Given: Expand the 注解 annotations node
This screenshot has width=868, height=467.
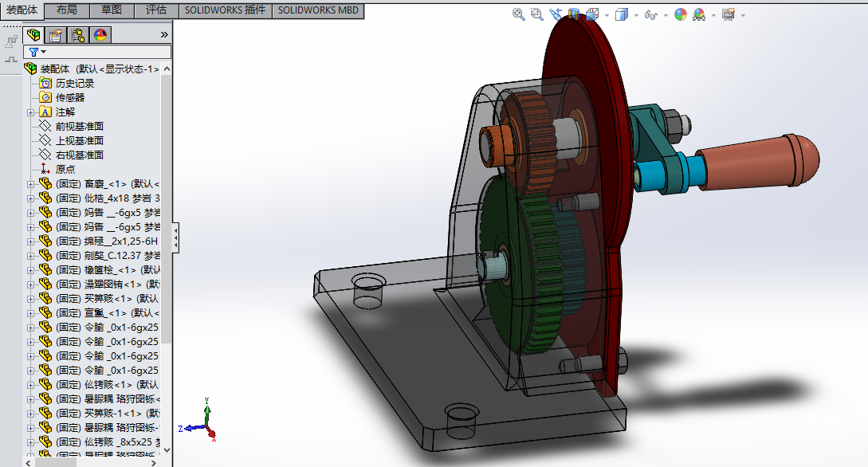Looking at the screenshot, I should (x=30, y=112).
